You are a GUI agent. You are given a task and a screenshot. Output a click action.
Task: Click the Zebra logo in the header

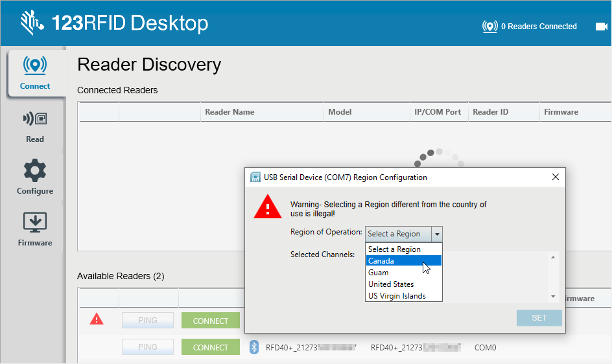click(32, 23)
